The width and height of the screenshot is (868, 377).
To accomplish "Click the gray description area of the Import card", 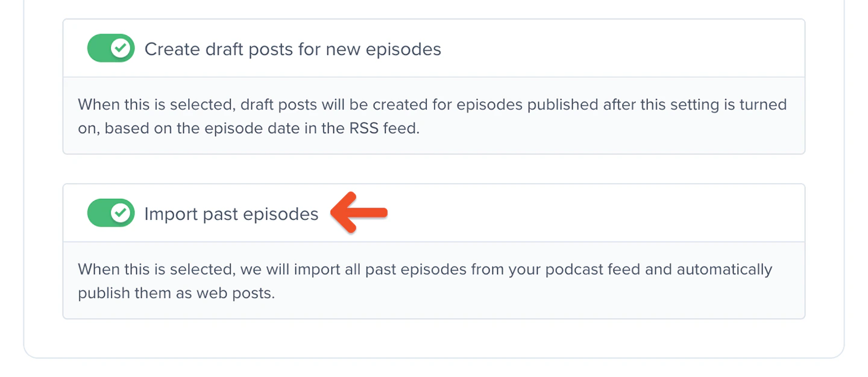I will coord(434,281).
